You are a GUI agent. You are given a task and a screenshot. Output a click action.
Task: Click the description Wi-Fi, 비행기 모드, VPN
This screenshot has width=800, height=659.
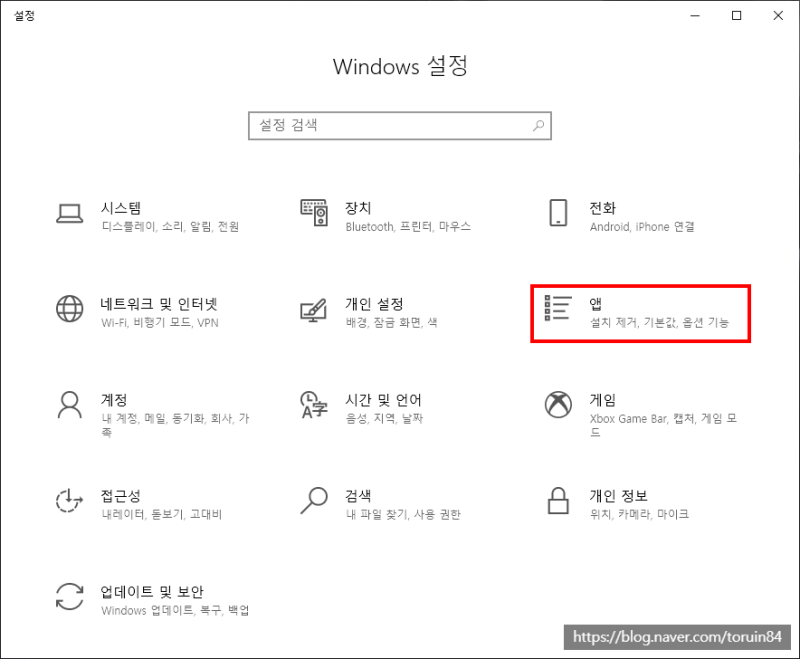[x=160, y=322]
